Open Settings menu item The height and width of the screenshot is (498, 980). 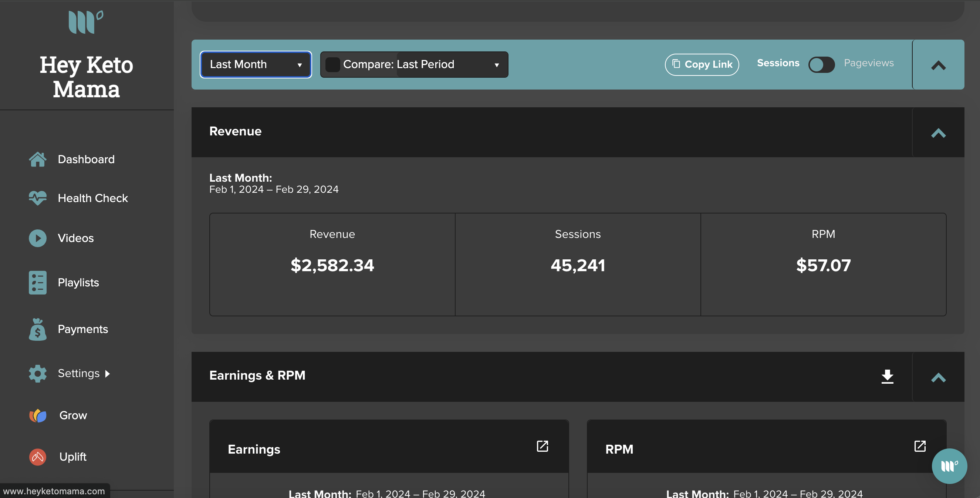click(79, 373)
